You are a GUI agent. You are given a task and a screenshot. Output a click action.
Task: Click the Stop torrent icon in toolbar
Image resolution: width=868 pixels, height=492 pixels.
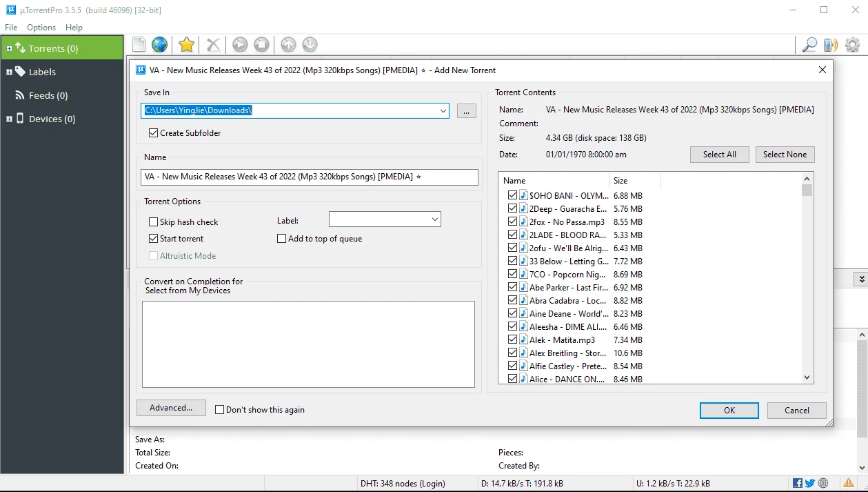pos(261,45)
